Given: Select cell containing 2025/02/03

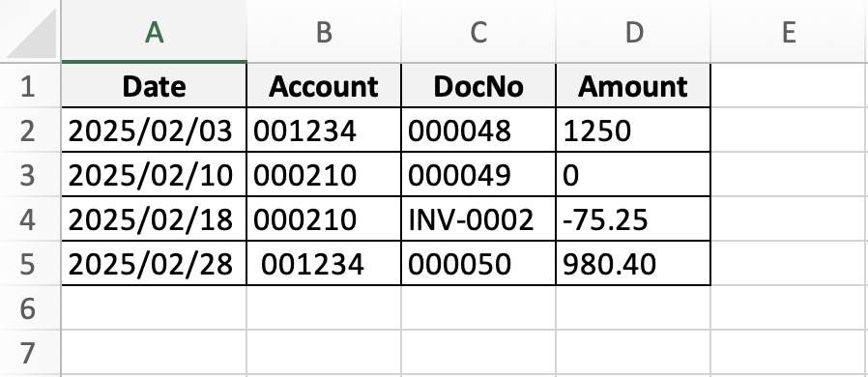Looking at the screenshot, I should (154, 130).
